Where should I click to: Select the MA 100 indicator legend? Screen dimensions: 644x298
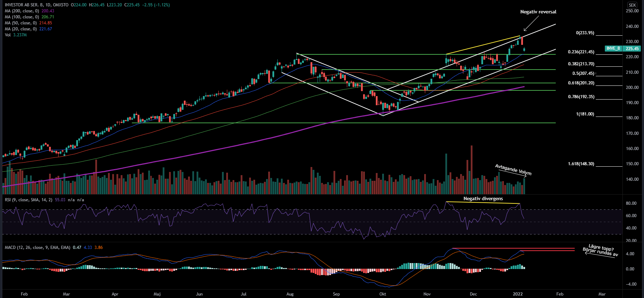pos(22,17)
